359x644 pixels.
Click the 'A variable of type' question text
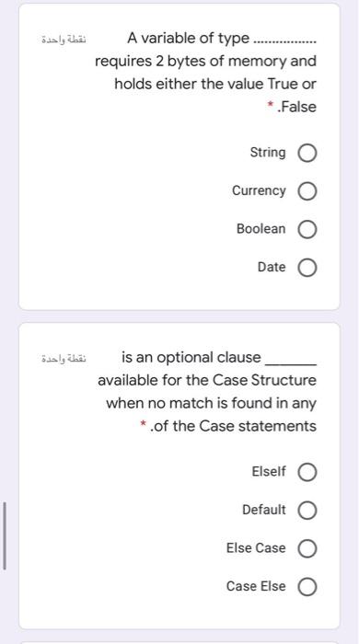(x=188, y=39)
